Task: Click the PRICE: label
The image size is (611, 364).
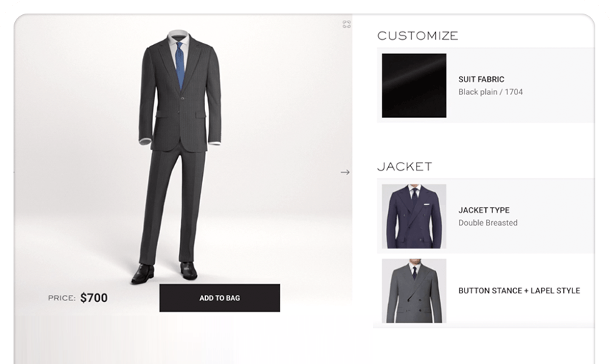Action: pyautogui.click(x=61, y=298)
